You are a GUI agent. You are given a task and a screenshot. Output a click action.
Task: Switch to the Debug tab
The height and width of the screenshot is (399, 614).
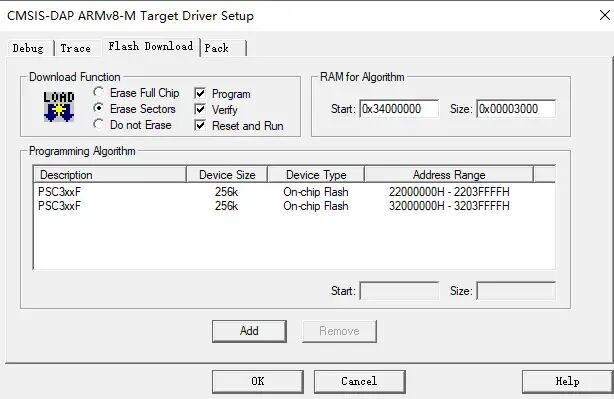(28, 48)
